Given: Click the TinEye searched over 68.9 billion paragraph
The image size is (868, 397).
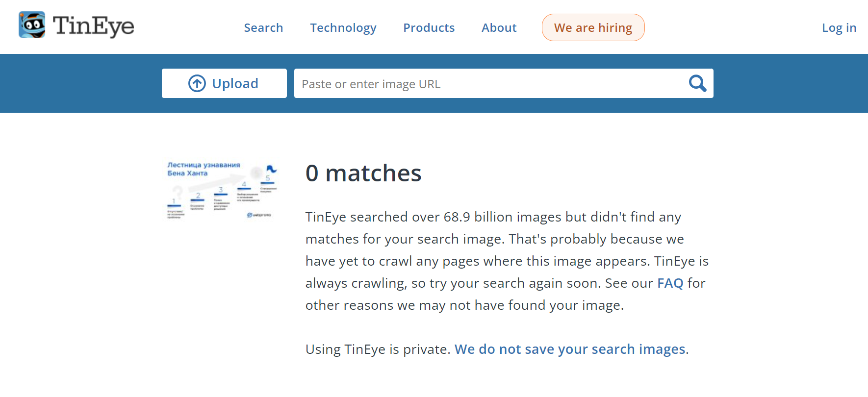Looking at the screenshot, I should point(507,261).
